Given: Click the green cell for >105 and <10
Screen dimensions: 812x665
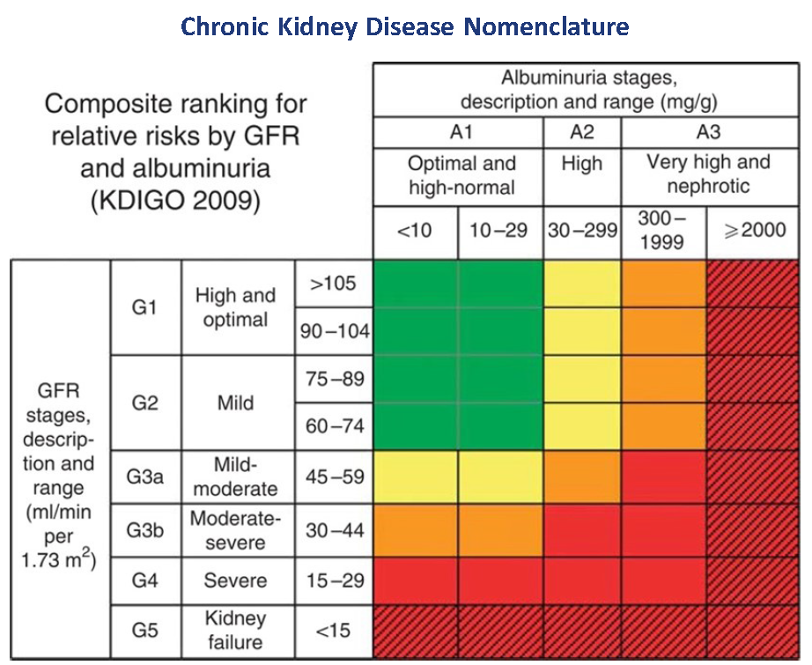Looking at the screenshot, I should (415, 284).
